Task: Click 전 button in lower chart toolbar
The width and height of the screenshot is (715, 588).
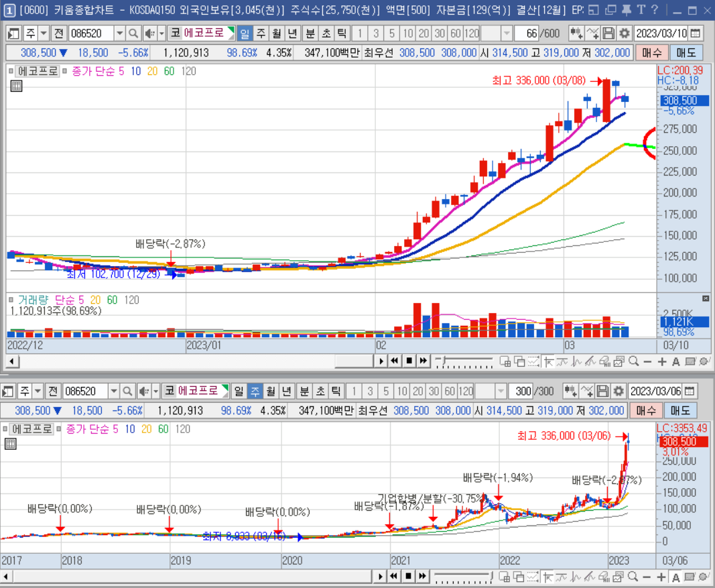Action: (x=52, y=391)
